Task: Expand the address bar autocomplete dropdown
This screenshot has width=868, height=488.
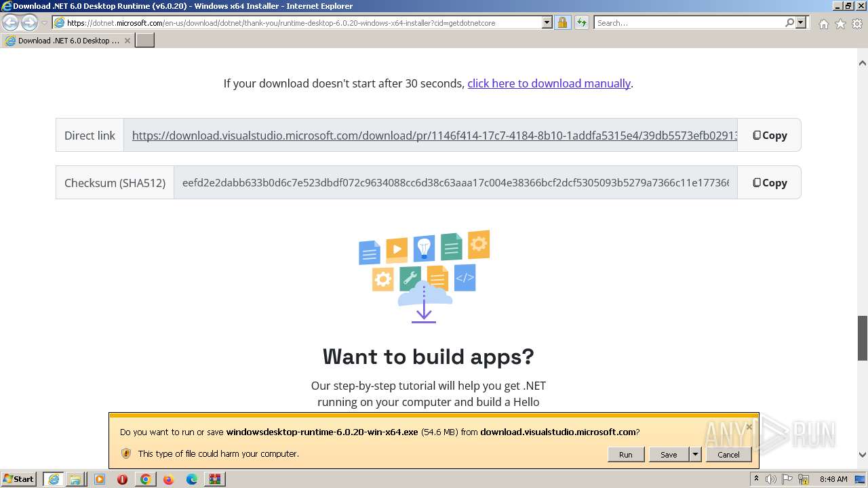Action: [547, 22]
